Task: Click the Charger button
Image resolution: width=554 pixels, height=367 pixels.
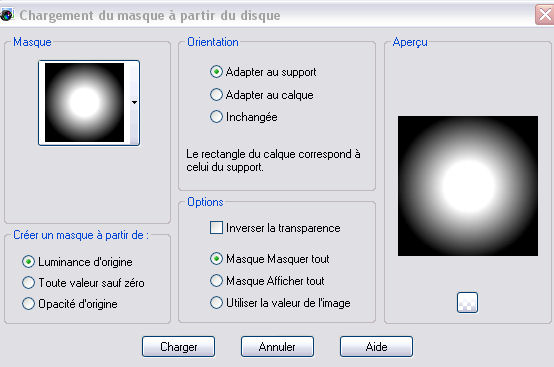Action: [178, 347]
